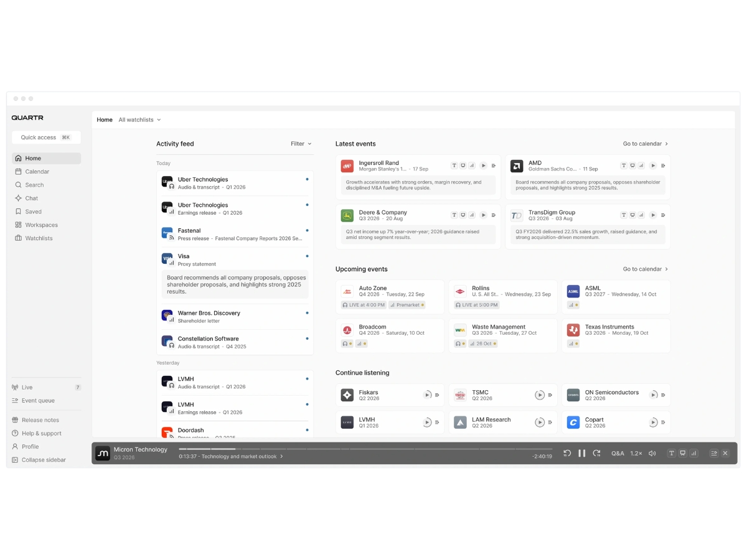Image resolution: width=747 pixels, height=560 pixels.
Task: Open transcript icon on AMD card
Action: tap(624, 166)
